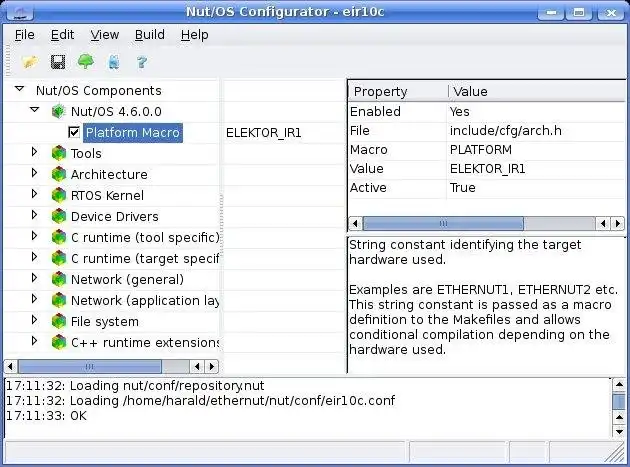Click the blue search toolbar icon
This screenshot has width=630, height=467.
coord(114,62)
